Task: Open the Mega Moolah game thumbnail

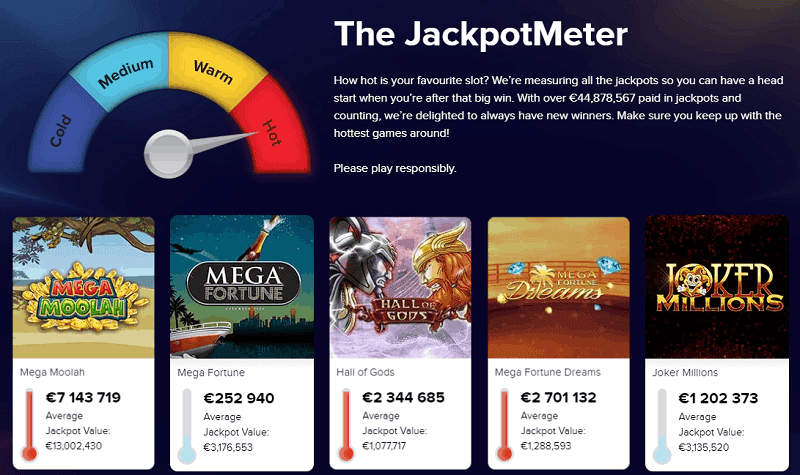Action: pos(84,288)
